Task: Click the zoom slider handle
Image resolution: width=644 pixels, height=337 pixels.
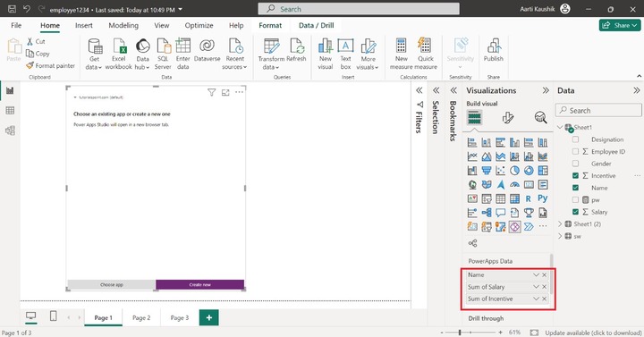Action: [x=460, y=333]
